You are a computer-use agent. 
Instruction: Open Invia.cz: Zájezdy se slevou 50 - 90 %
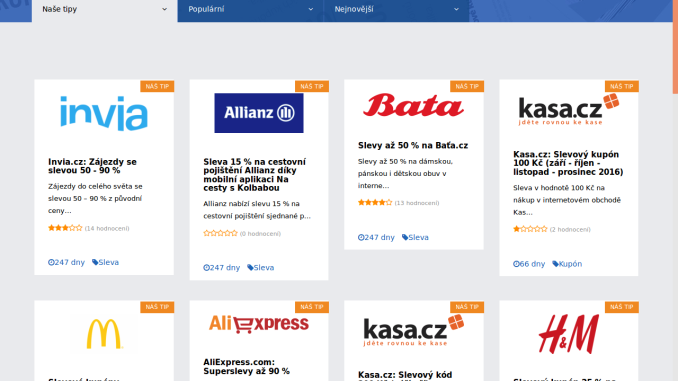(93, 166)
